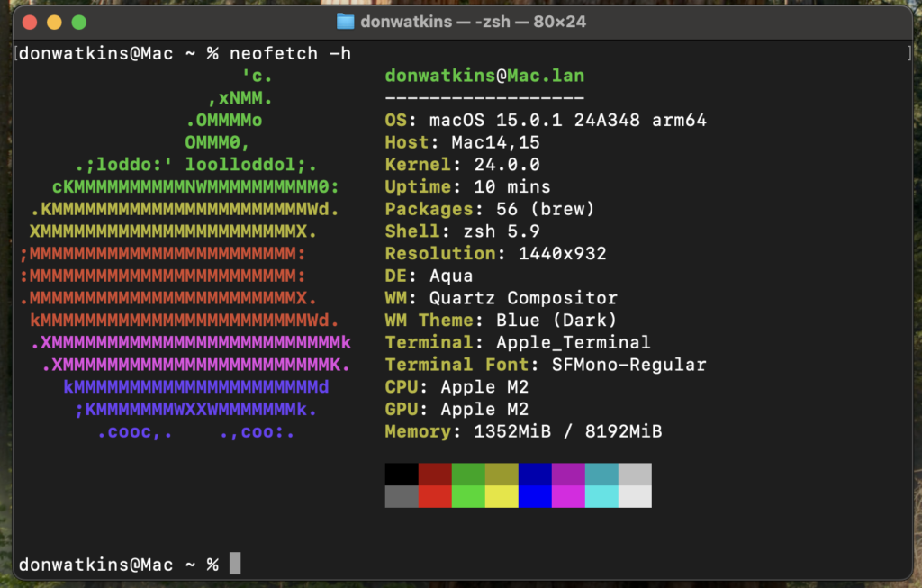Click the dark green color block in top row
The height and width of the screenshot is (588, 922).
(468, 474)
